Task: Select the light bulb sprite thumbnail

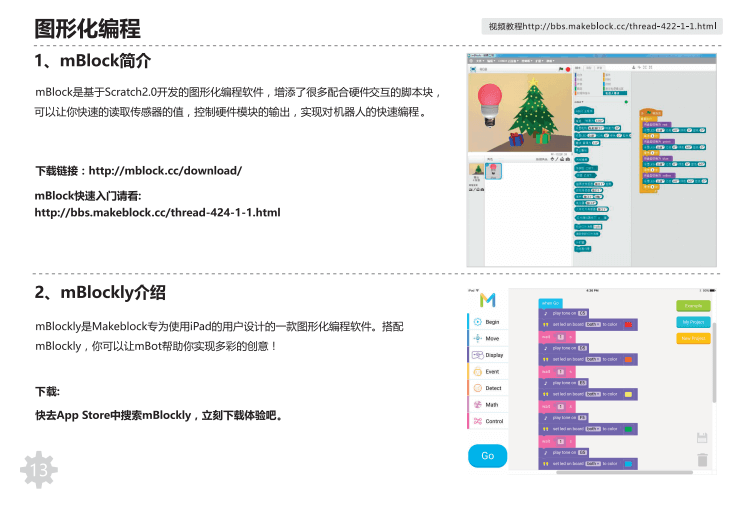Action: pyautogui.click(x=493, y=171)
